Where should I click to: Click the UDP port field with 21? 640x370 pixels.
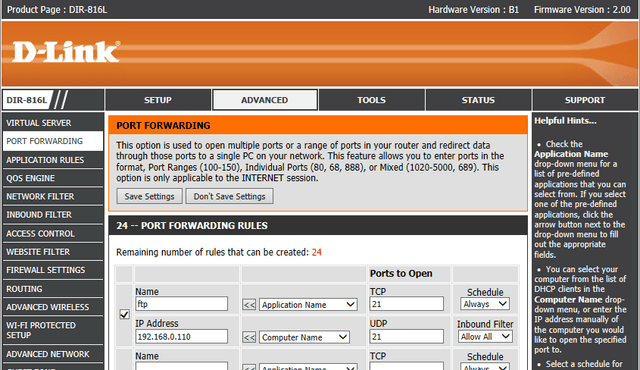pos(407,337)
